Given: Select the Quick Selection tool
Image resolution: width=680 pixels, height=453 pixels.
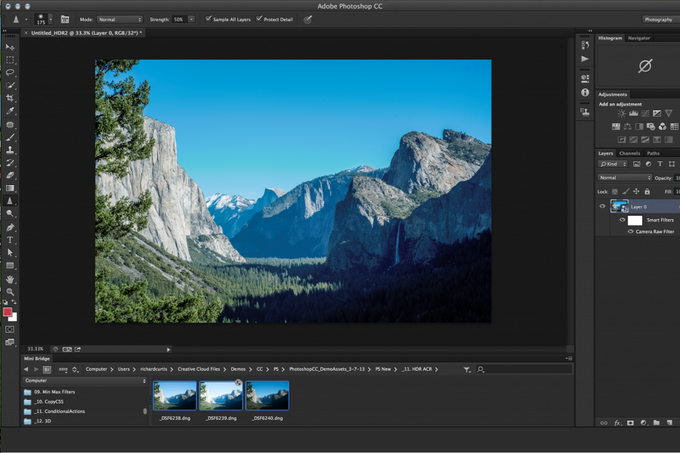Looking at the screenshot, I should pos(10,85).
